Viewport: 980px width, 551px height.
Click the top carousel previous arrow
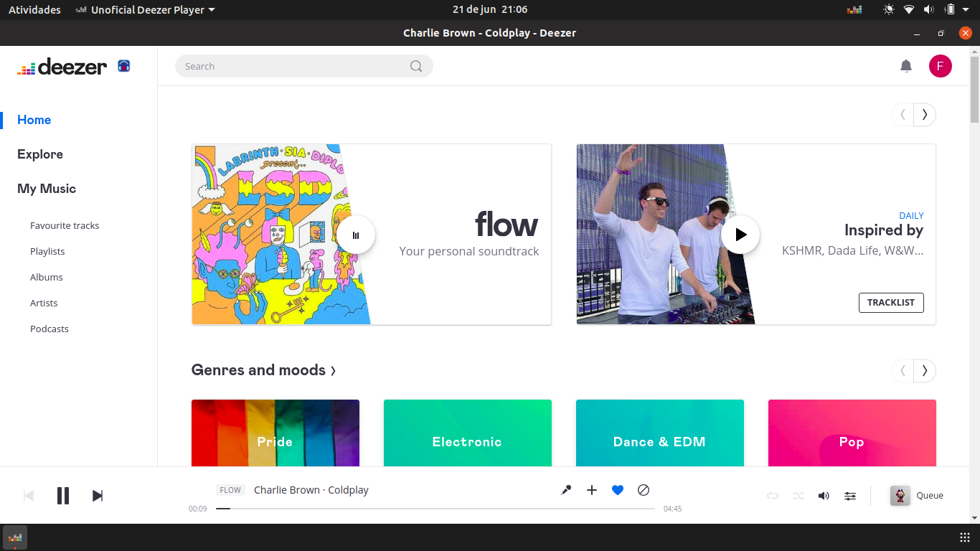[903, 115]
